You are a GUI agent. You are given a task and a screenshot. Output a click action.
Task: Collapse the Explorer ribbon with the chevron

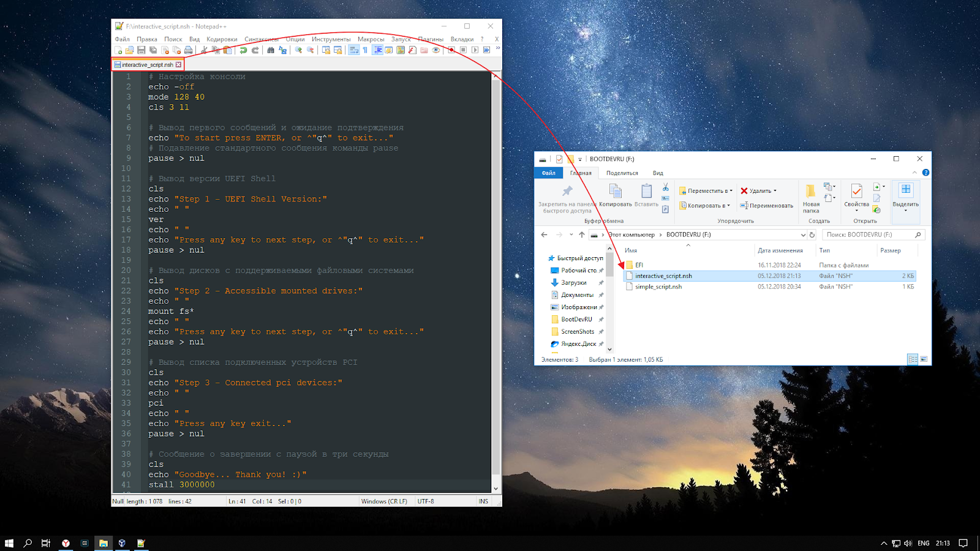point(914,173)
